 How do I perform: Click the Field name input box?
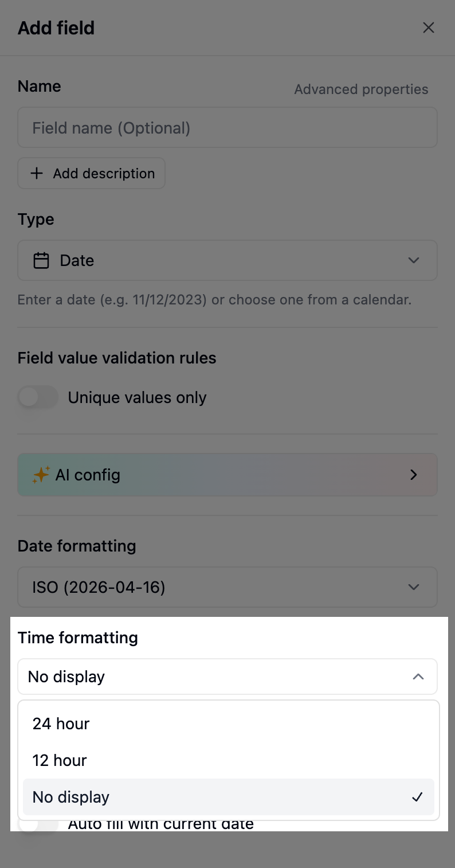coord(227,128)
